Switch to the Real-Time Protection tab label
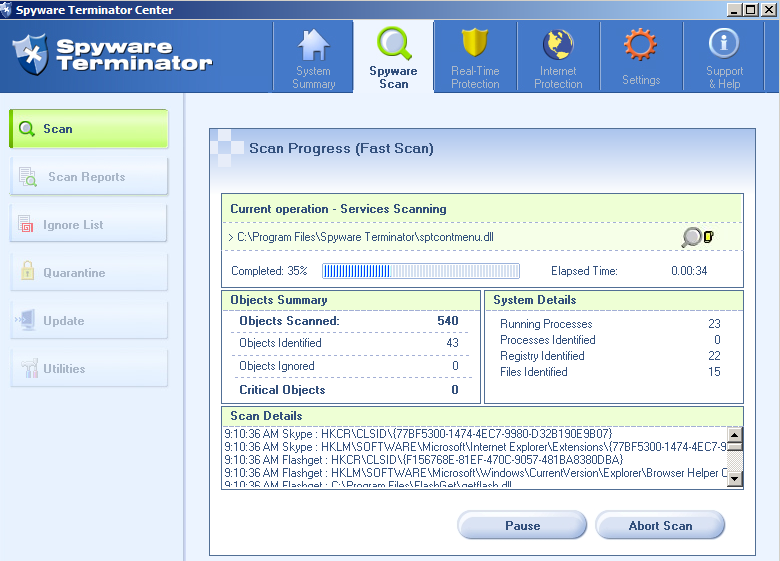Screen dimensions: 780x561 click(x=475, y=78)
